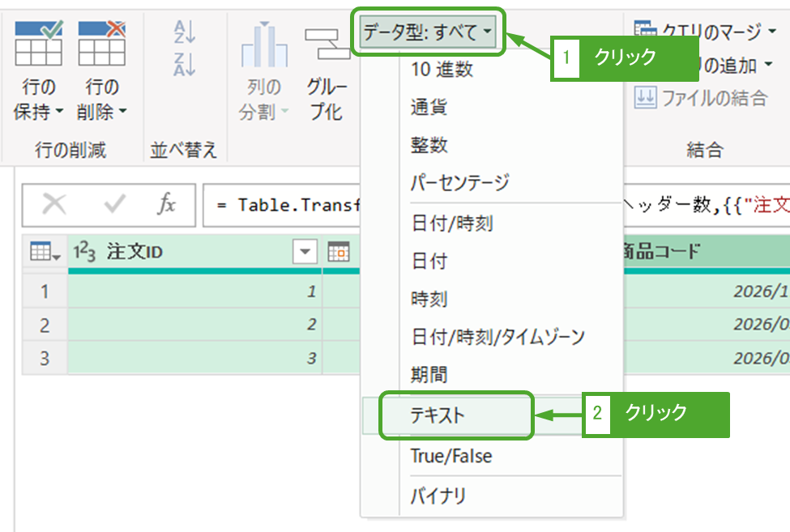
Task: Select テキスト from the data type menu
Action: 438,415
